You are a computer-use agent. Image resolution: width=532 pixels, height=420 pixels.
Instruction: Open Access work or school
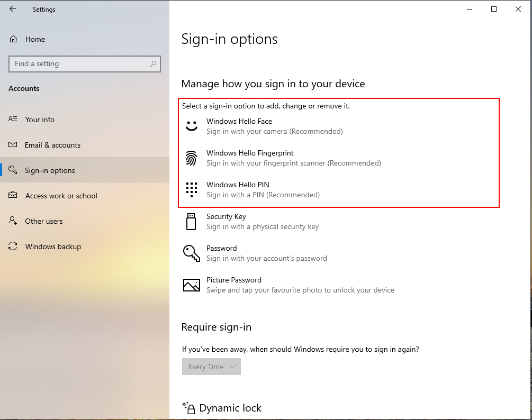[x=85, y=196]
